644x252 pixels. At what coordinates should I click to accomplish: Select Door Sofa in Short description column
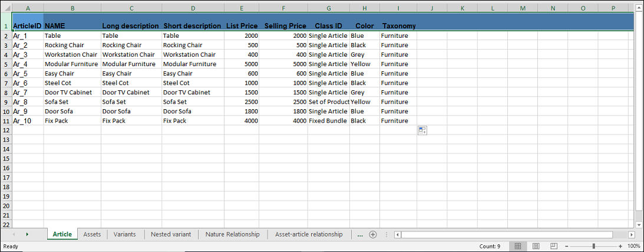tap(193, 112)
